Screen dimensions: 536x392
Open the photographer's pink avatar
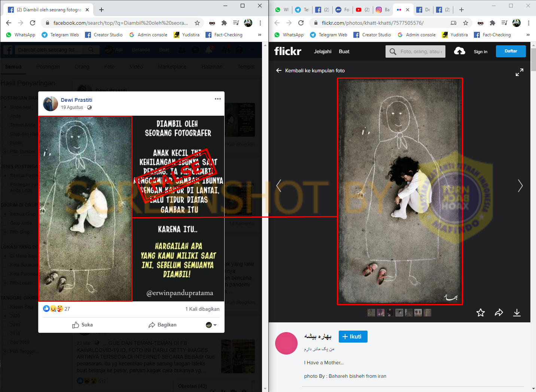click(286, 343)
